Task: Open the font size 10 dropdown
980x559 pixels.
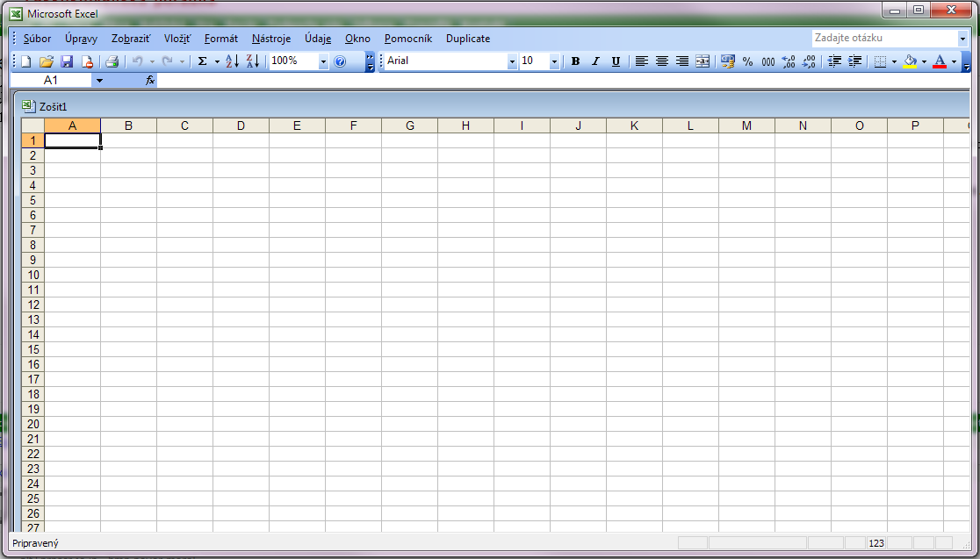Action: click(x=554, y=61)
